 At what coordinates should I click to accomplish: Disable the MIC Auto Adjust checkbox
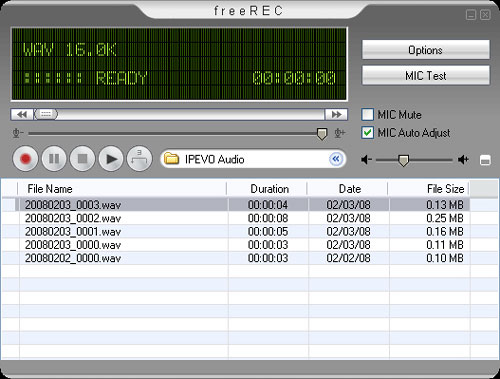(368, 133)
